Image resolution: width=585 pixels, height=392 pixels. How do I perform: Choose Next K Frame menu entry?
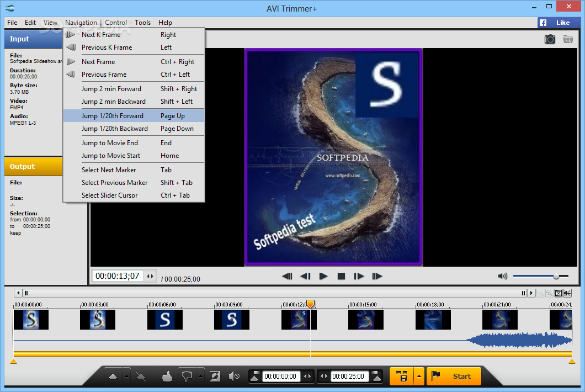tap(134, 35)
